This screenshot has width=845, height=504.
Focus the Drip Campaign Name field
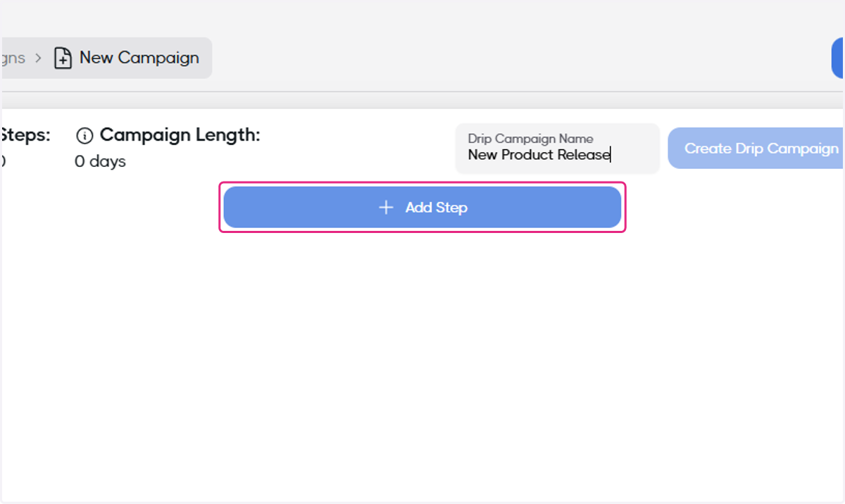coord(558,149)
